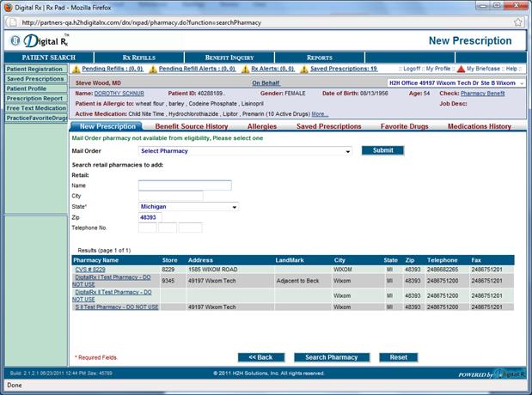Switch to the Allergies tab
This screenshot has height=395, width=532.
pyautogui.click(x=261, y=126)
